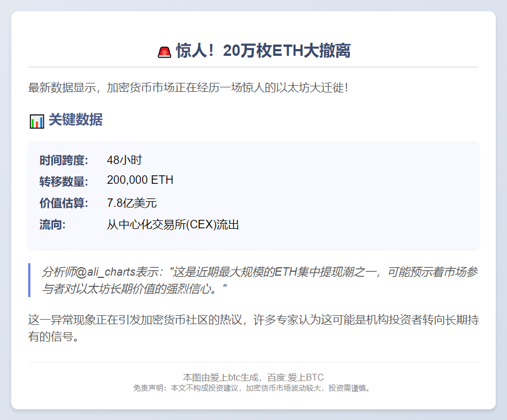Image resolution: width=507 pixels, height=420 pixels.
Task: Select the 从中心化交易所(CEX)流出 text
Action: 173,225
